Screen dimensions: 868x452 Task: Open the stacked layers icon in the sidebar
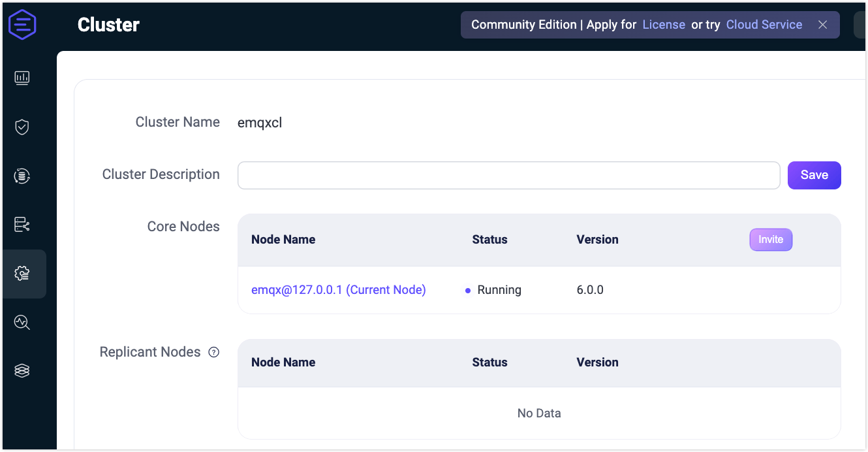(x=22, y=370)
